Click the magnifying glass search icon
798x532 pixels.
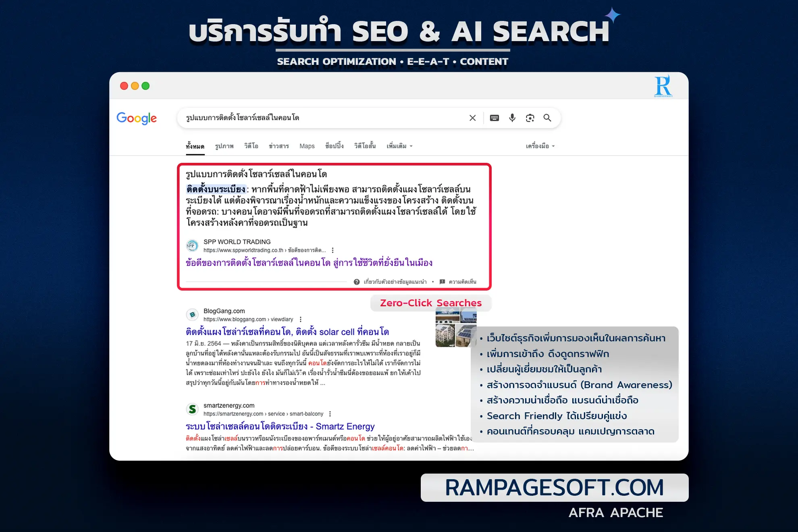point(547,118)
